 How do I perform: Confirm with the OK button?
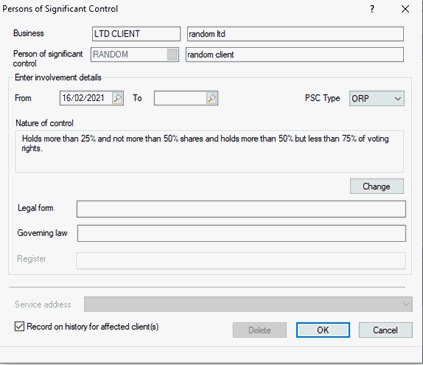click(323, 330)
